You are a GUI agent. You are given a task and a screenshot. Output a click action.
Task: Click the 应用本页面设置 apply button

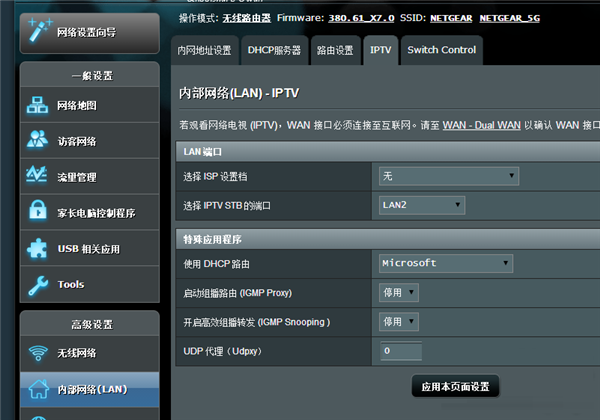455,386
